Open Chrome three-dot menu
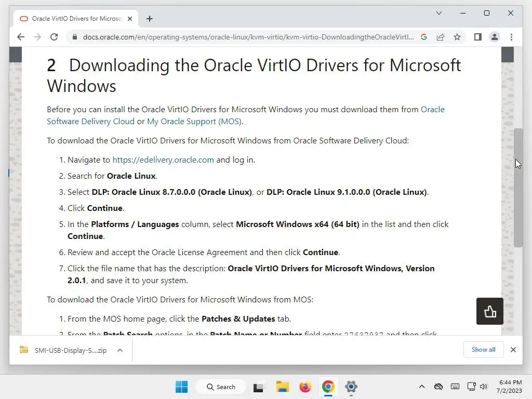The height and width of the screenshot is (399, 532). click(511, 37)
